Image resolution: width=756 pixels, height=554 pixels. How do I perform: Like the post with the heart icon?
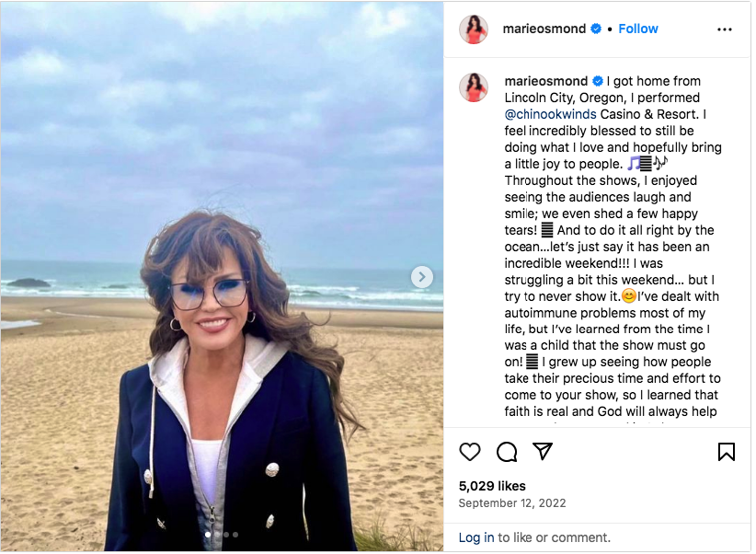coord(470,452)
